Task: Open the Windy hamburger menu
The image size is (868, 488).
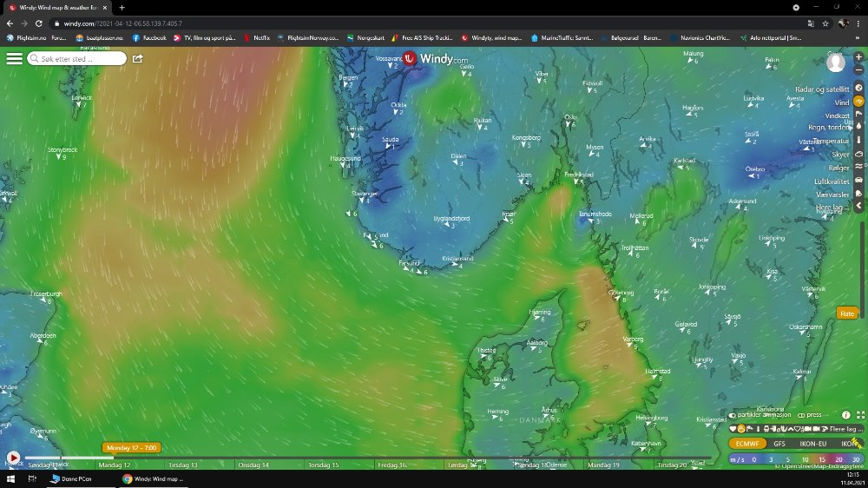Action: (x=15, y=58)
